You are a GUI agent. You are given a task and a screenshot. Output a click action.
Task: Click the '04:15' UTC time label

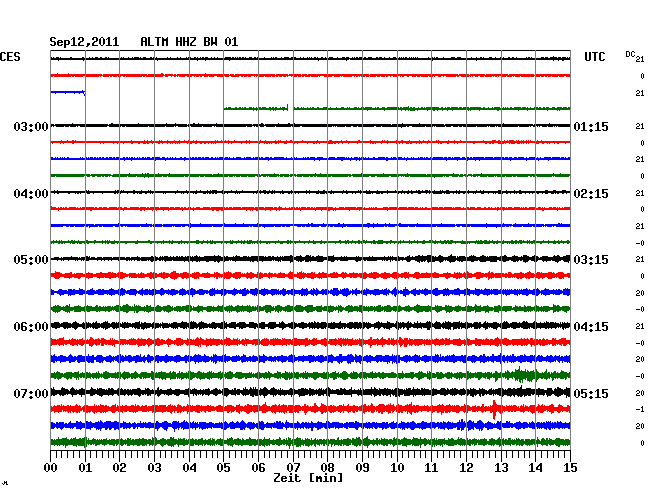tap(591, 327)
